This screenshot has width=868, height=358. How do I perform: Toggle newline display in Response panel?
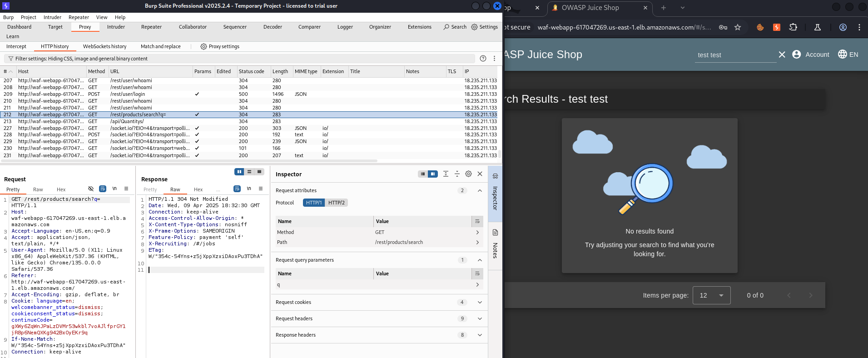pyautogui.click(x=249, y=189)
